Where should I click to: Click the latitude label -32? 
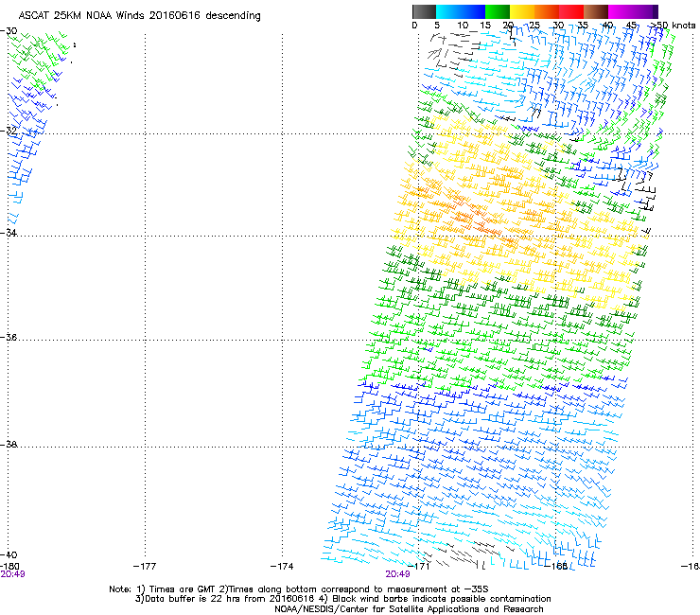pyautogui.click(x=9, y=131)
